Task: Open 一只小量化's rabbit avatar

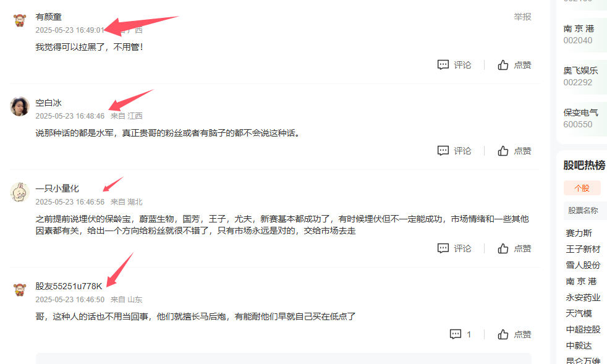Action: (x=20, y=192)
